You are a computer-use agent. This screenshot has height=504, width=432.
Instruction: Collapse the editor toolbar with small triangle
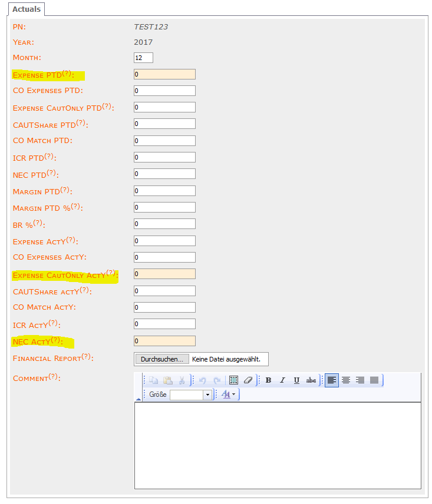[x=138, y=399]
